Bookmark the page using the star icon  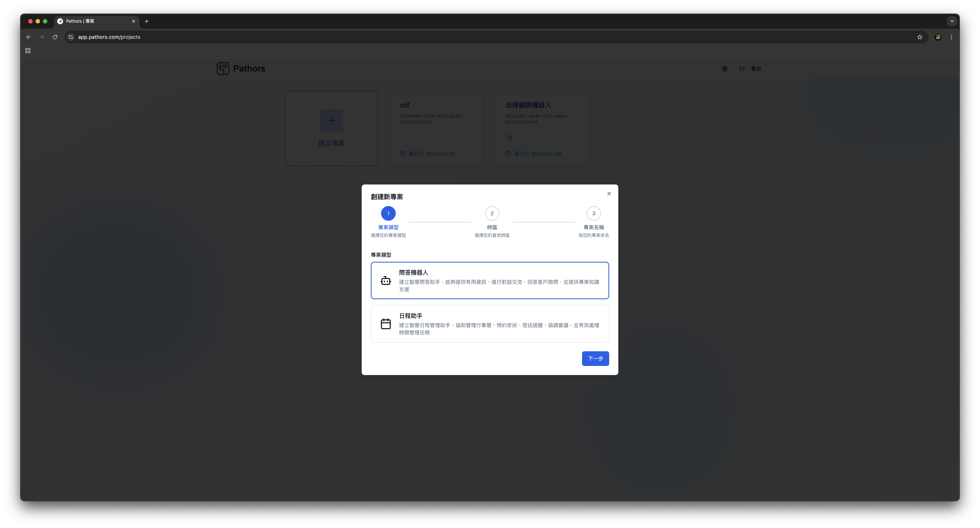(x=919, y=37)
